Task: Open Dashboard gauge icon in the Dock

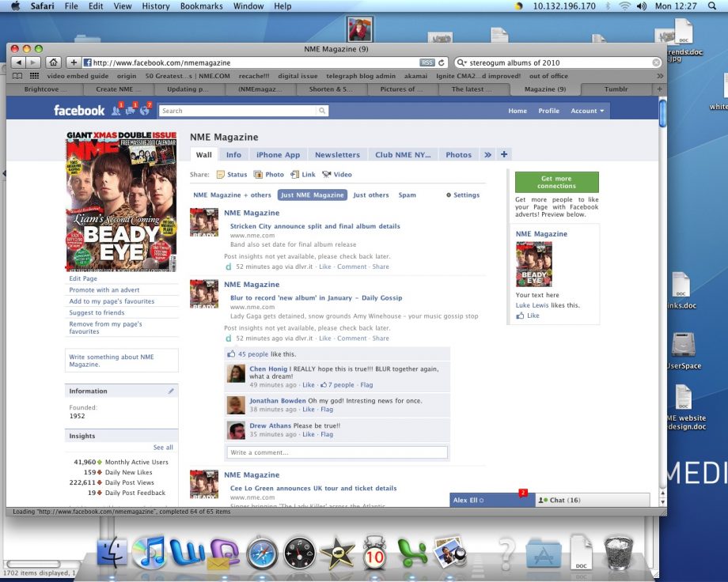Action: click(x=299, y=554)
